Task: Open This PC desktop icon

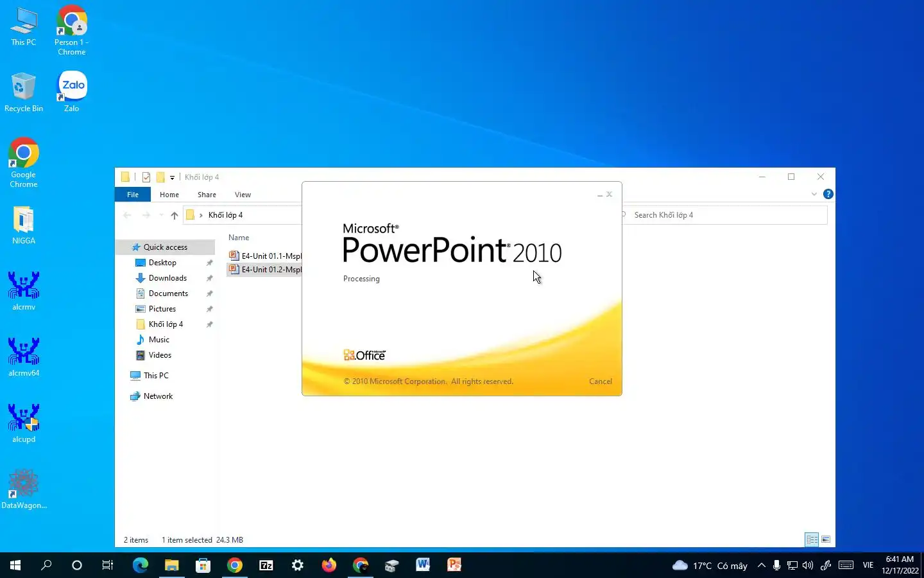Action: (24, 27)
